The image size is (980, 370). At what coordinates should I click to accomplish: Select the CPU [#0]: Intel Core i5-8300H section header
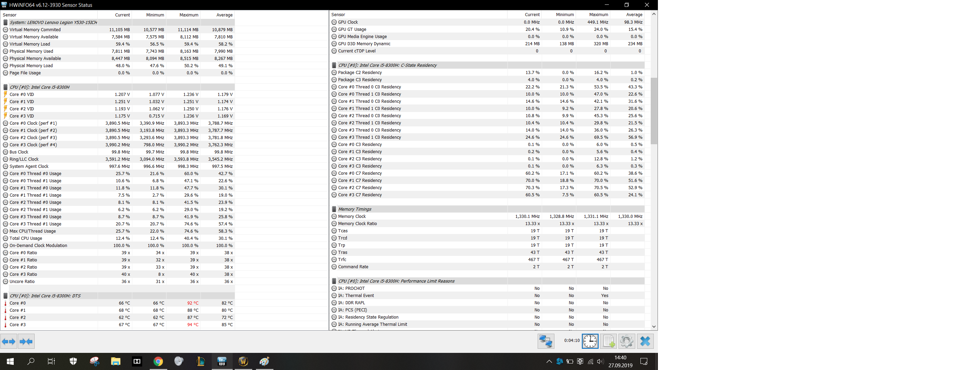coord(118,87)
